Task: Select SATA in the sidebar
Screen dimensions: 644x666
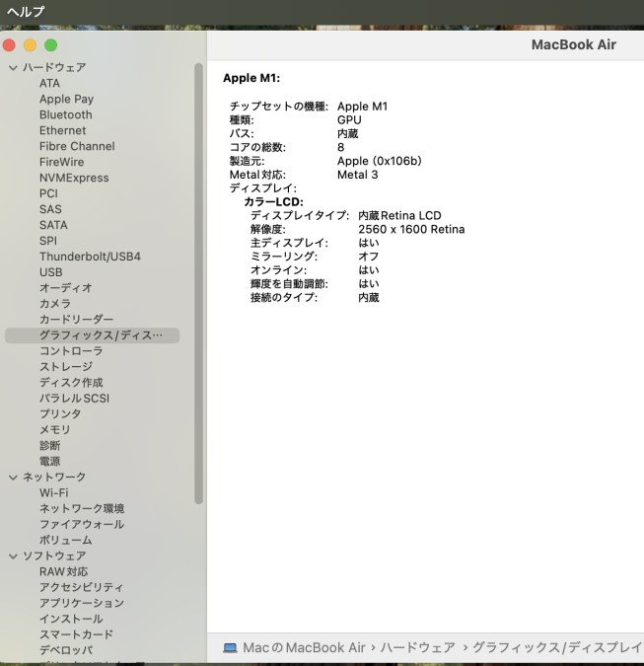Action: point(53,225)
